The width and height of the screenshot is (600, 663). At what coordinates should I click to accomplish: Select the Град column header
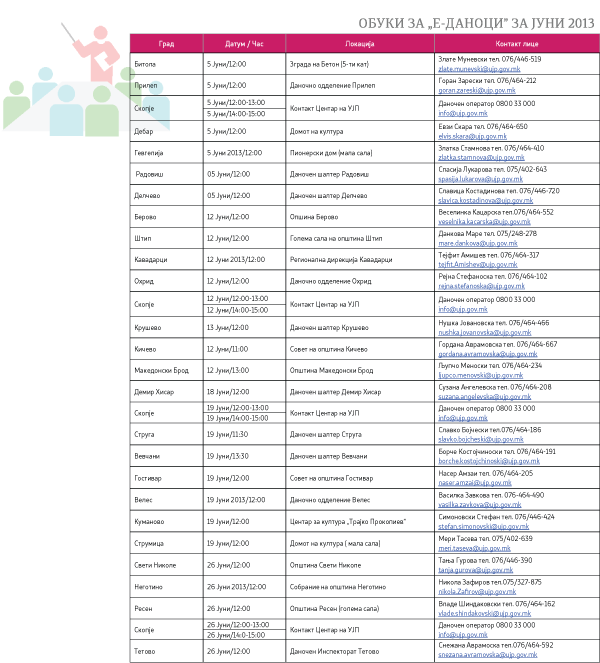pyautogui.click(x=166, y=44)
